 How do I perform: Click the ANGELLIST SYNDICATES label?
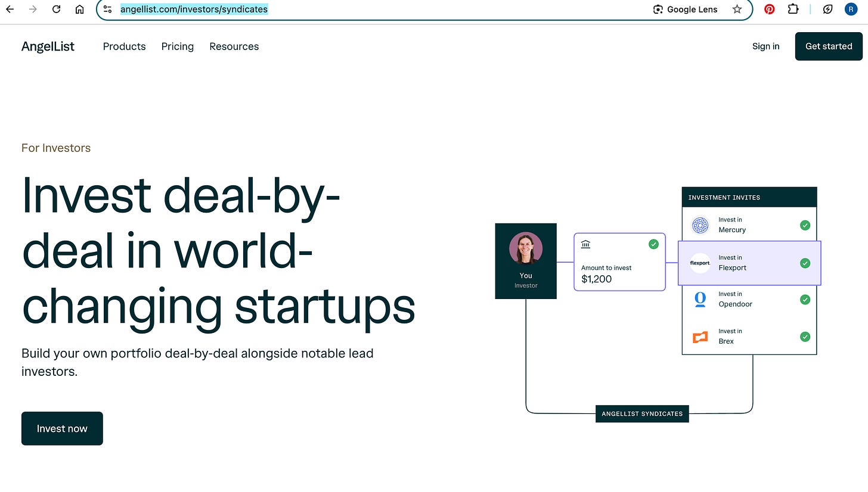(x=642, y=413)
